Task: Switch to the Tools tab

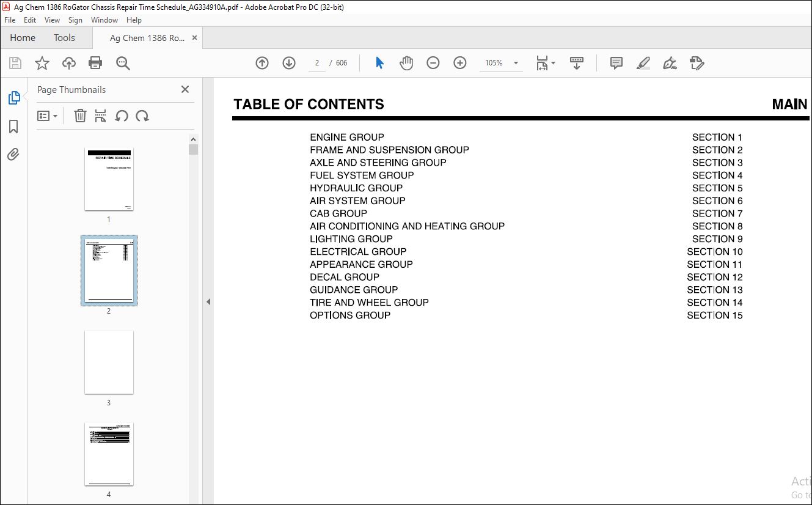Action: [x=64, y=38]
